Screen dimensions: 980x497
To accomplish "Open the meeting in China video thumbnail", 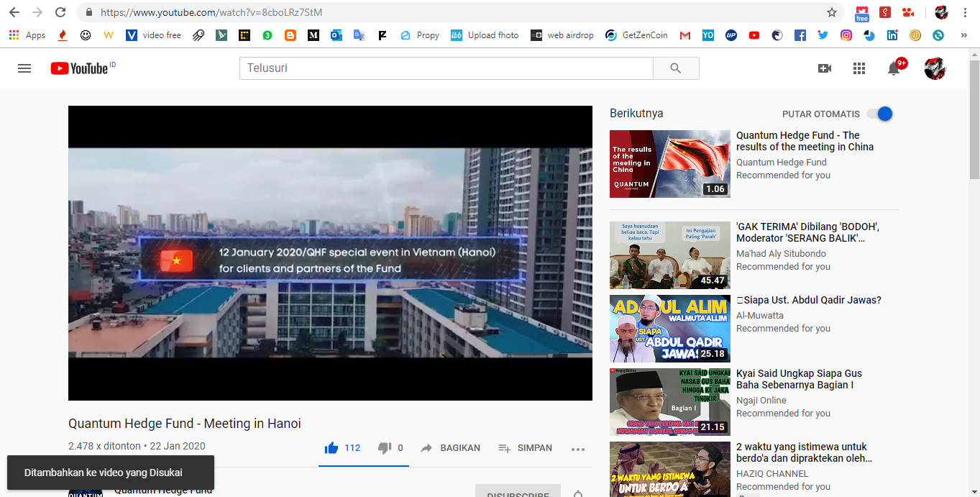I will [x=669, y=164].
